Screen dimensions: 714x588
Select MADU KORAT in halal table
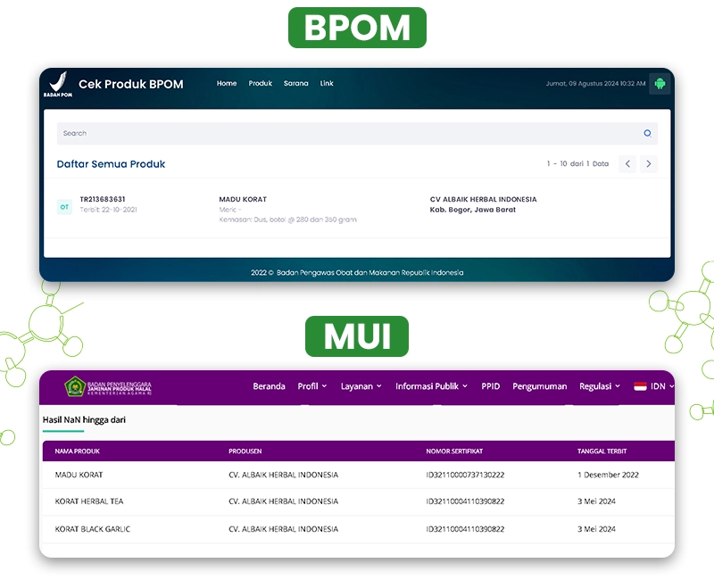(x=79, y=476)
